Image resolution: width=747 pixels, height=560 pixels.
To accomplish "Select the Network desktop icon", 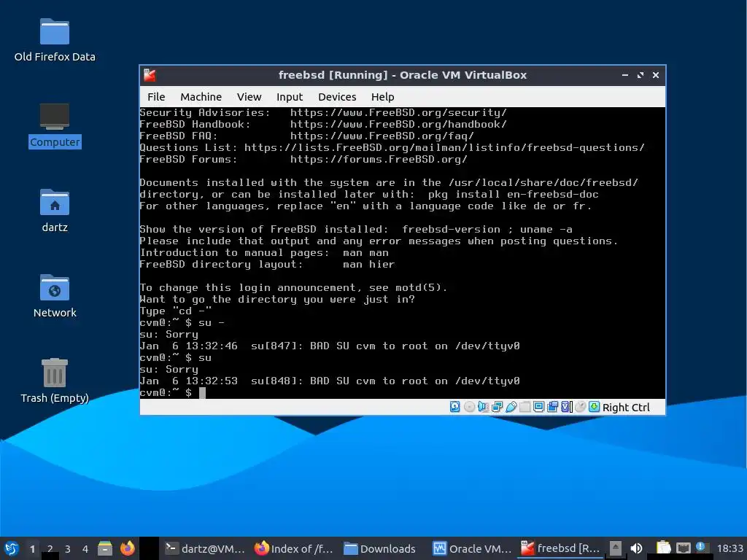I will [x=55, y=296].
